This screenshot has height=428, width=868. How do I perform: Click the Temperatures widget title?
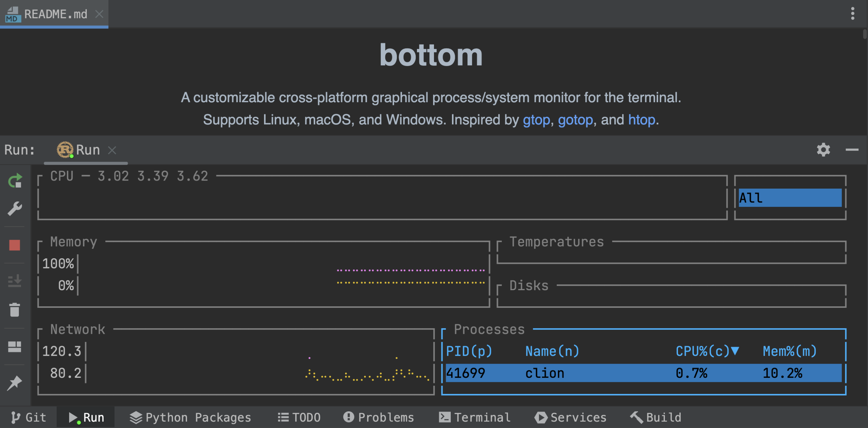pyautogui.click(x=557, y=242)
